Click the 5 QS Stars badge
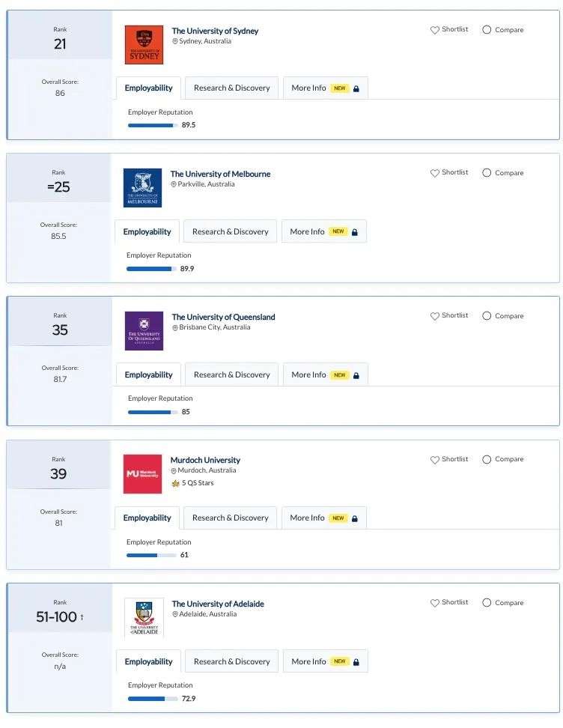Viewport: 563px width, 728px height. click(192, 483)
